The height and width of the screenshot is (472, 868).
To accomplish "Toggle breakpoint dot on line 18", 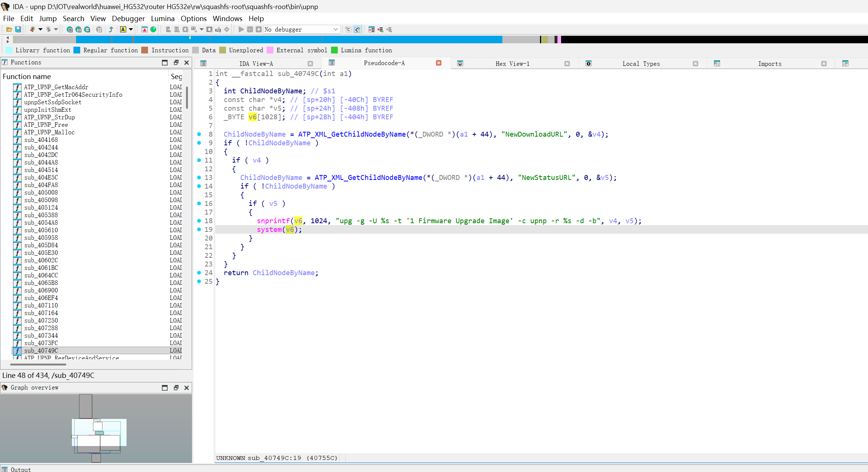I will coord(199,221).
